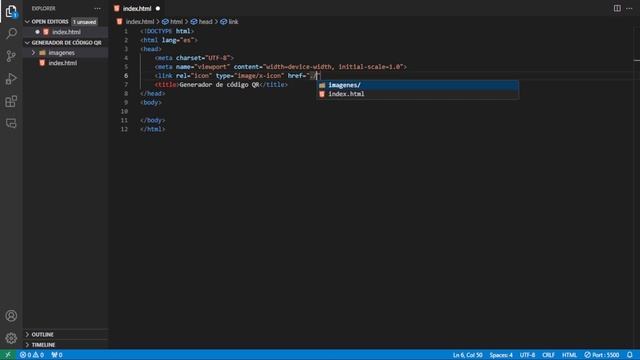Click the DOCTYPE html declaration line

167,31
